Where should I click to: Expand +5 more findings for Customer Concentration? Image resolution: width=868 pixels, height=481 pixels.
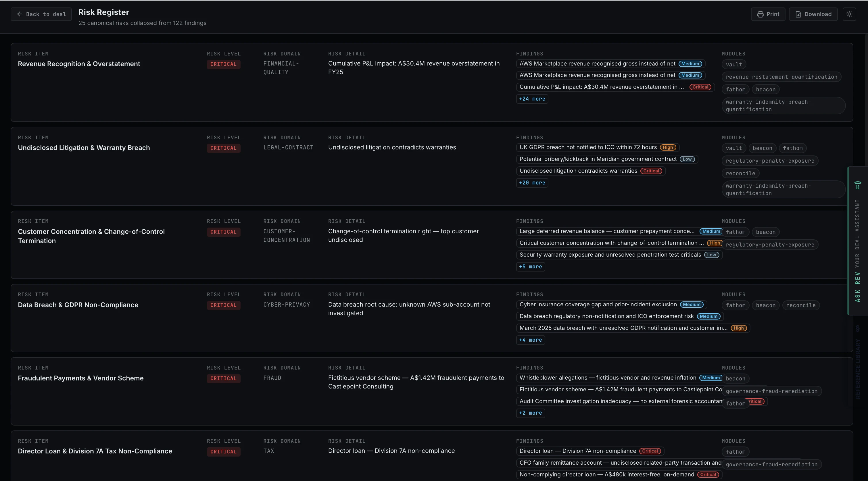click(530, 266)
